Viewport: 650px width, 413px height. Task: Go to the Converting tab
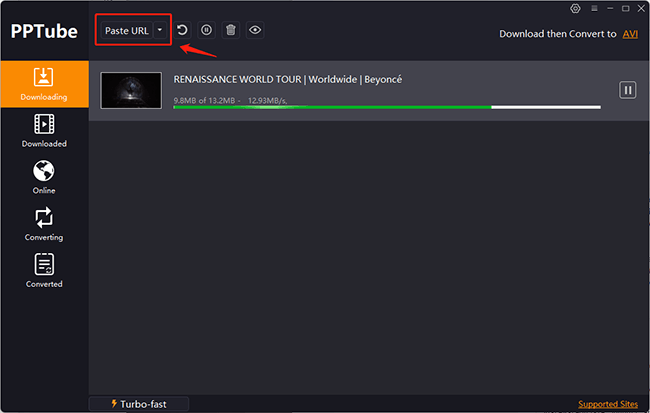(44, 224)
